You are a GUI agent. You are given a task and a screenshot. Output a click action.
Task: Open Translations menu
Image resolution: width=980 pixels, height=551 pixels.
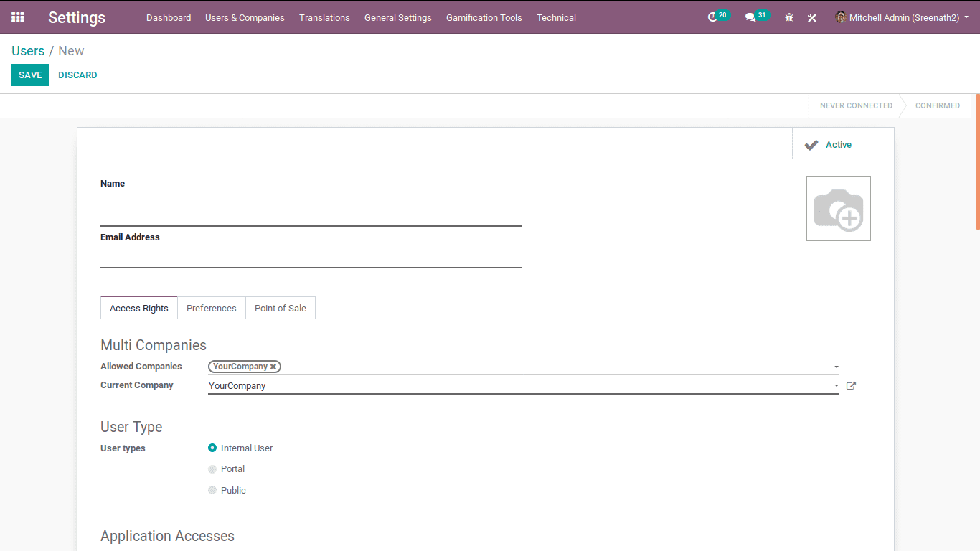coord(324,17)
